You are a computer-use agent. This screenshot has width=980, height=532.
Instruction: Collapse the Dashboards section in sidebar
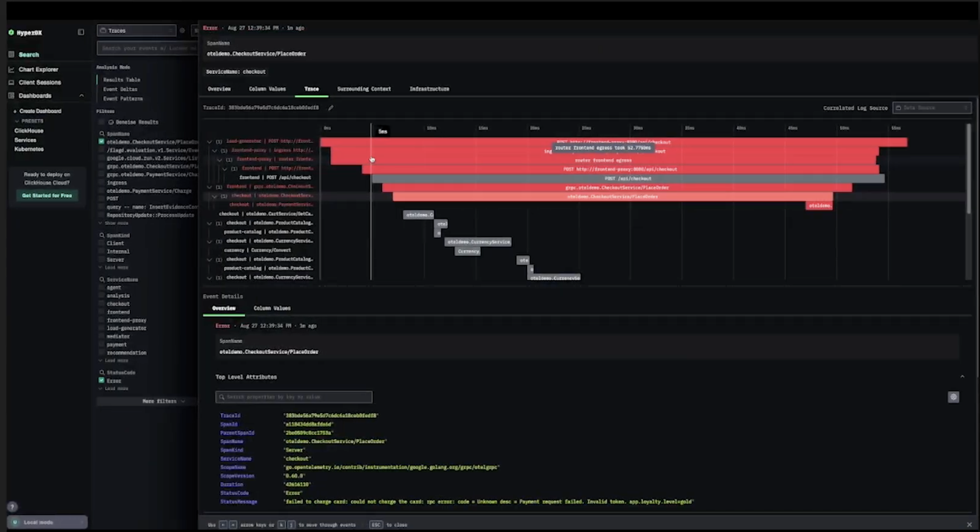pyautogui.click(x=82, y=95)
